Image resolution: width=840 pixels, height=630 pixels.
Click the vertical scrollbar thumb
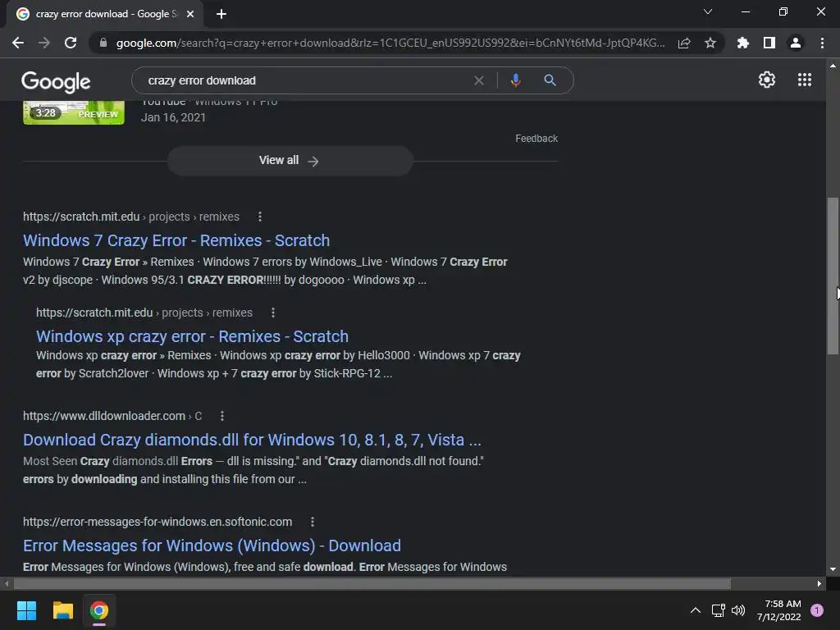pos(833,276)
